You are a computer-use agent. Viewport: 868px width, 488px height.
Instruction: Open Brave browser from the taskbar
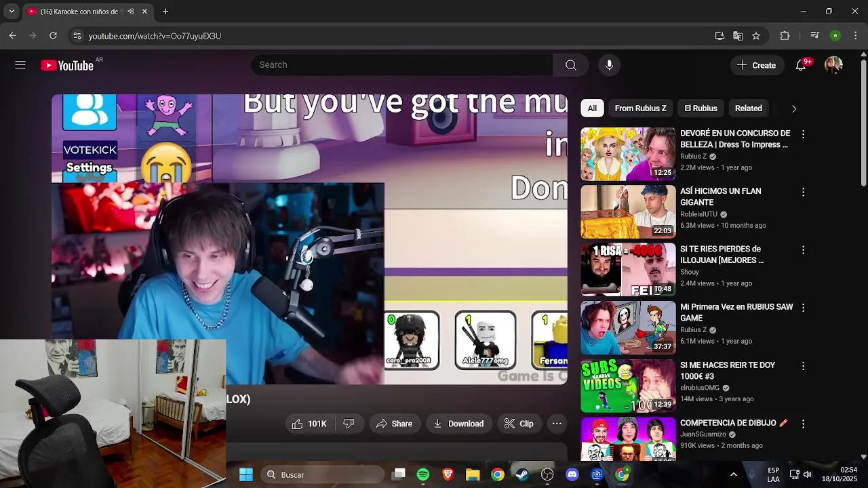448,474
